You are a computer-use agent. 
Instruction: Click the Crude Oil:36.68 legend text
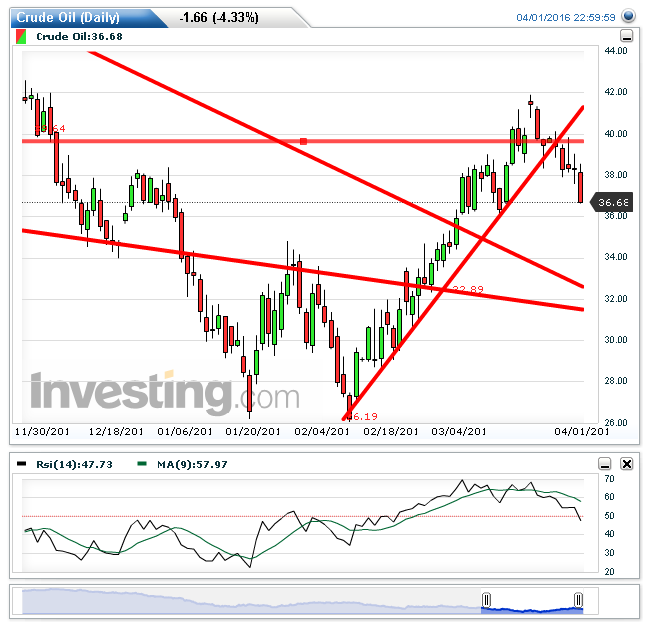point(80,36)
